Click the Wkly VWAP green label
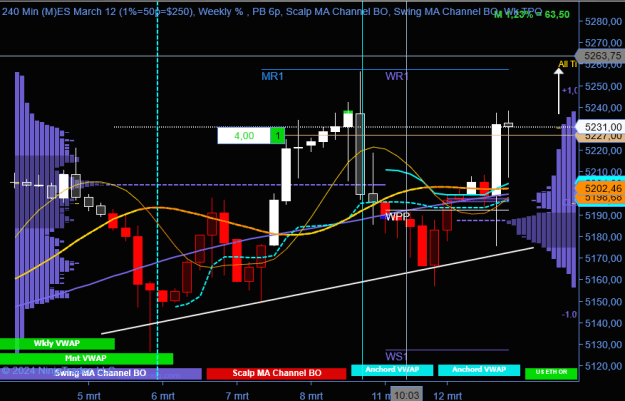The width and height of the screenshot is (625, 401). [57, 343]
